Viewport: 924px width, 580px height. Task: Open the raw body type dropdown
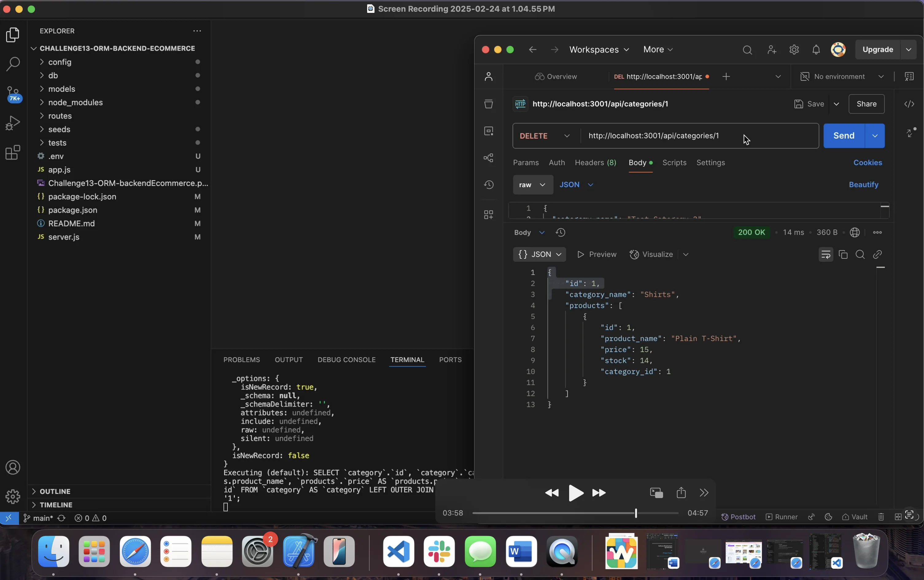(x=533, y=185)
